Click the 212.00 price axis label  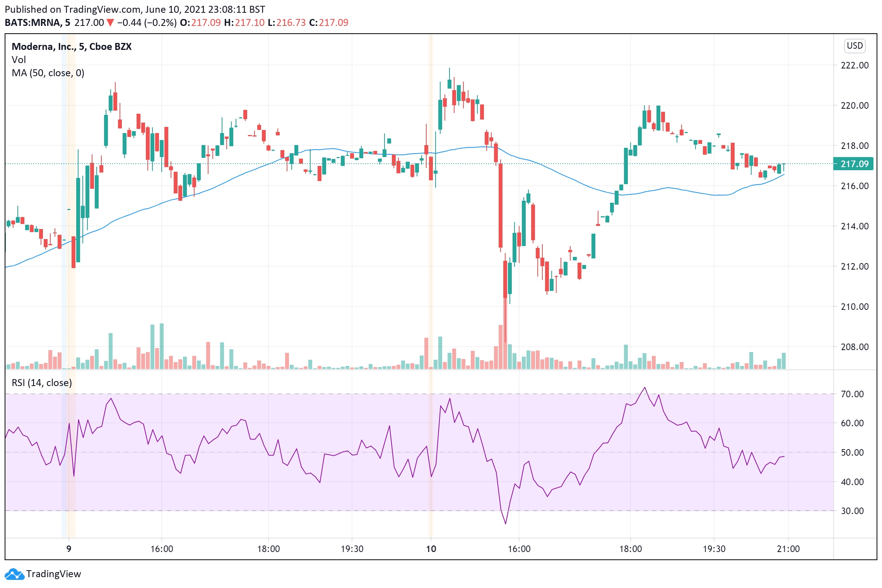pos(855,266)
